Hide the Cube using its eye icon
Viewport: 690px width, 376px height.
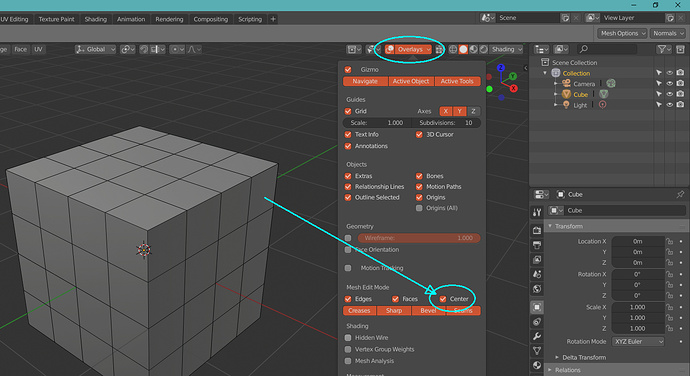(669, 94)
